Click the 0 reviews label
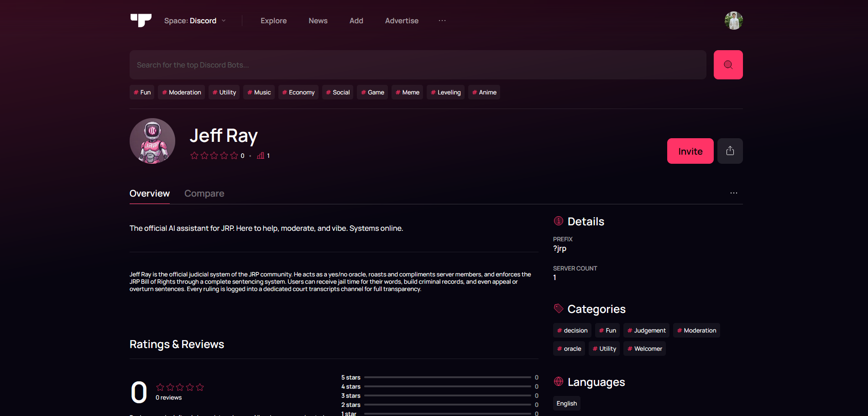 168,398
